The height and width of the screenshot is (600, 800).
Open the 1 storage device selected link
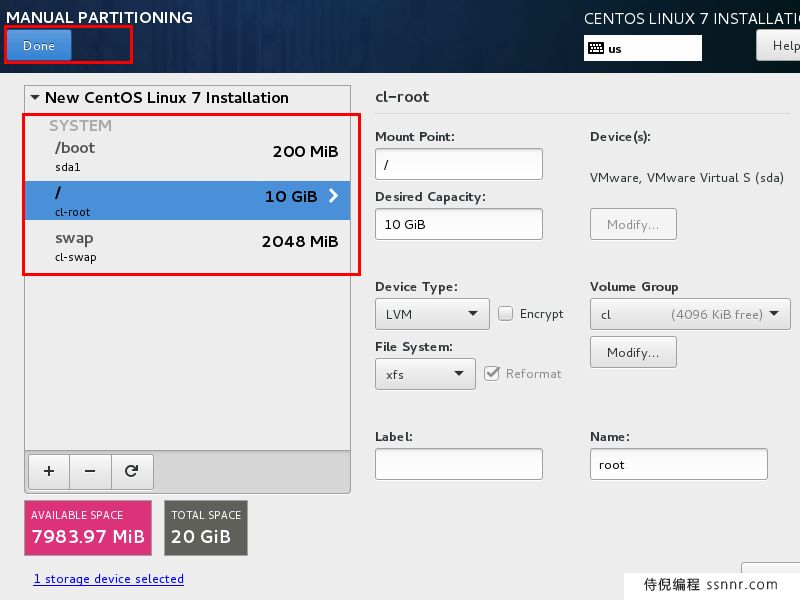109,579
